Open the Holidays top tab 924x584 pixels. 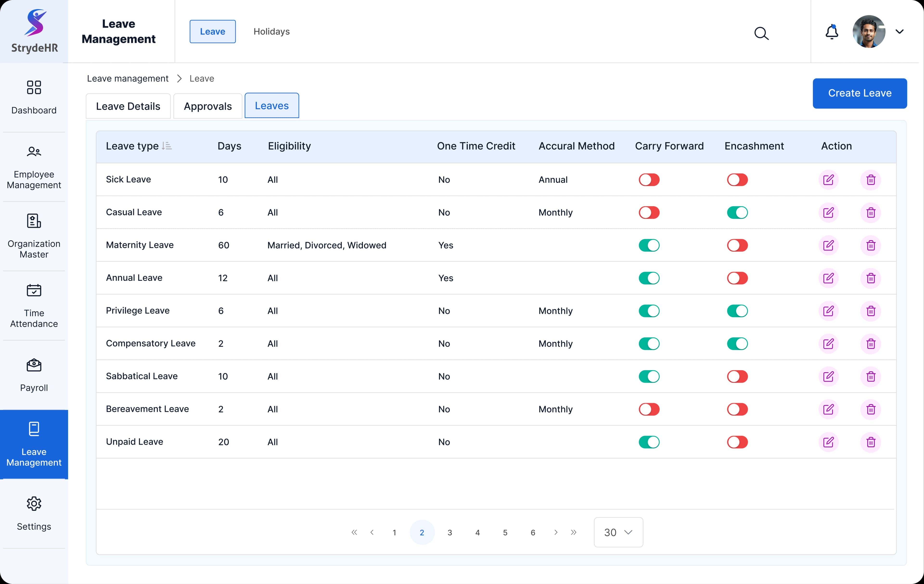[x=271, y=32]
